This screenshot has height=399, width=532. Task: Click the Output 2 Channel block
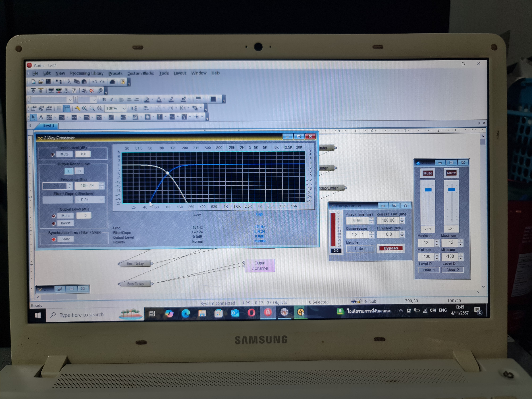pyautogui.click(x=260, y=265)
